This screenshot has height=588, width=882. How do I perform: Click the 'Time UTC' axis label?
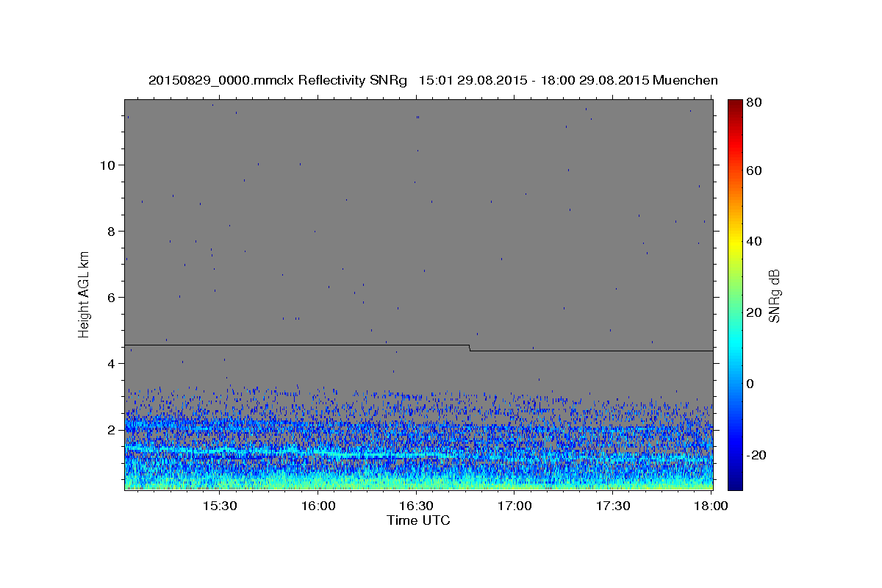coord(418,521)
